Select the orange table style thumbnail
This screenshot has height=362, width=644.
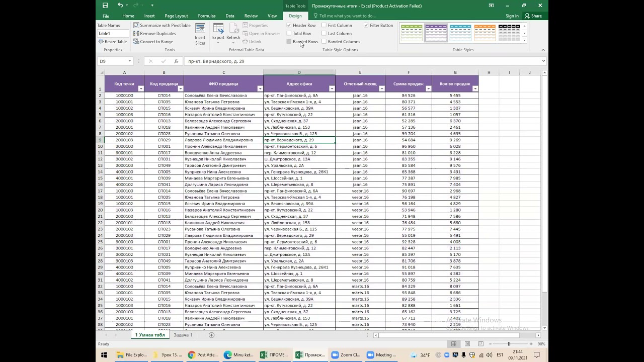click(485, 33)
